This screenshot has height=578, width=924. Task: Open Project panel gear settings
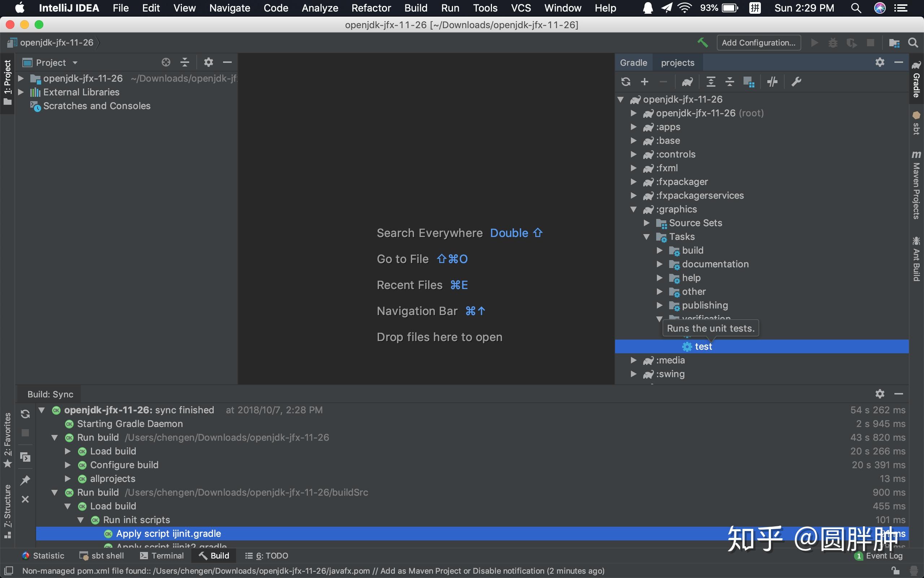[209, 62]
